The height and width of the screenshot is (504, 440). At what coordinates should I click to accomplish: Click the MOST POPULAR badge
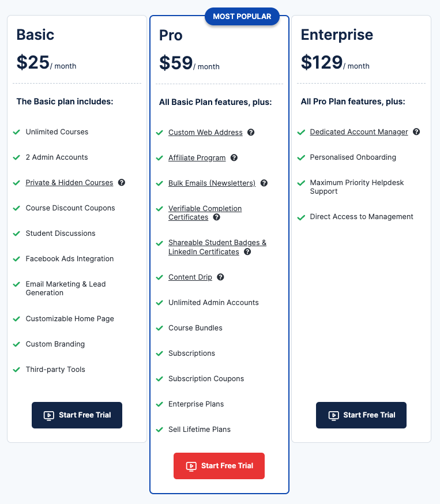(242, 16)
